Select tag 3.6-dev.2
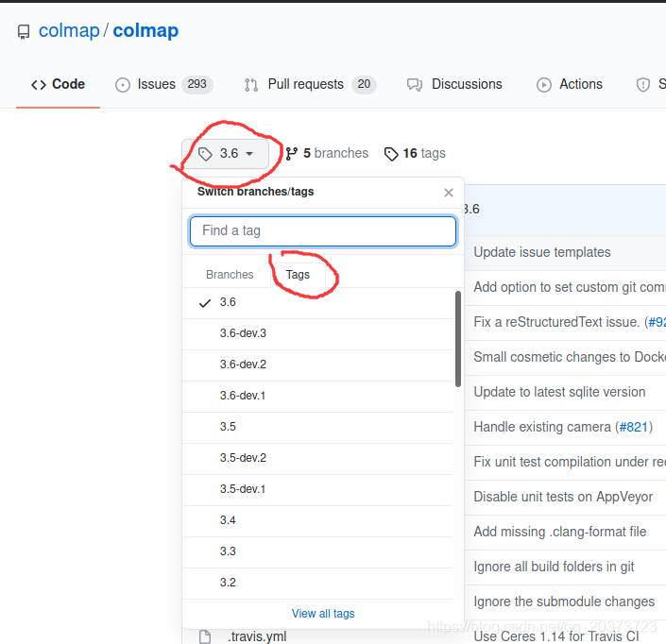 (317, 365)
